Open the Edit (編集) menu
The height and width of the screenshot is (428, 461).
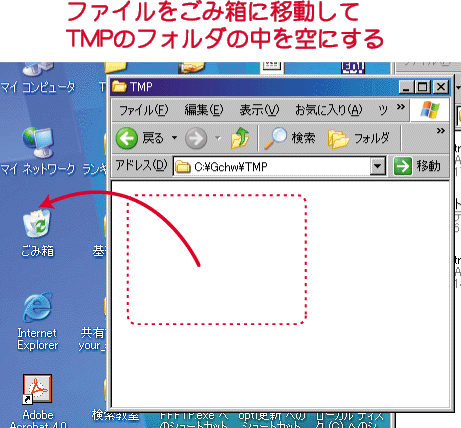coord(204,110)
